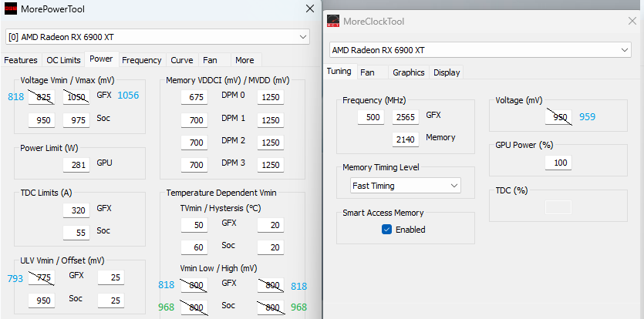The width and height of the screenshot is (644, 319).
Task: Close the MorePowerTool window
Action: pos(310,8)
